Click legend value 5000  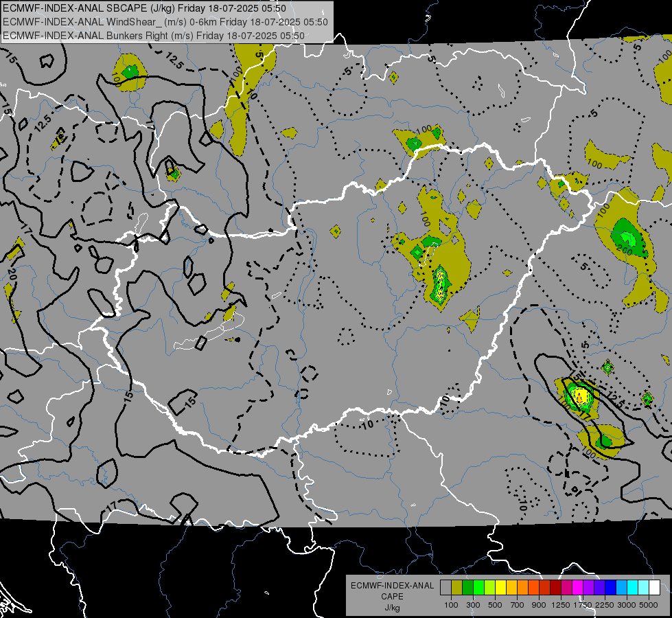pyautogui.click(x=649, y=605)
